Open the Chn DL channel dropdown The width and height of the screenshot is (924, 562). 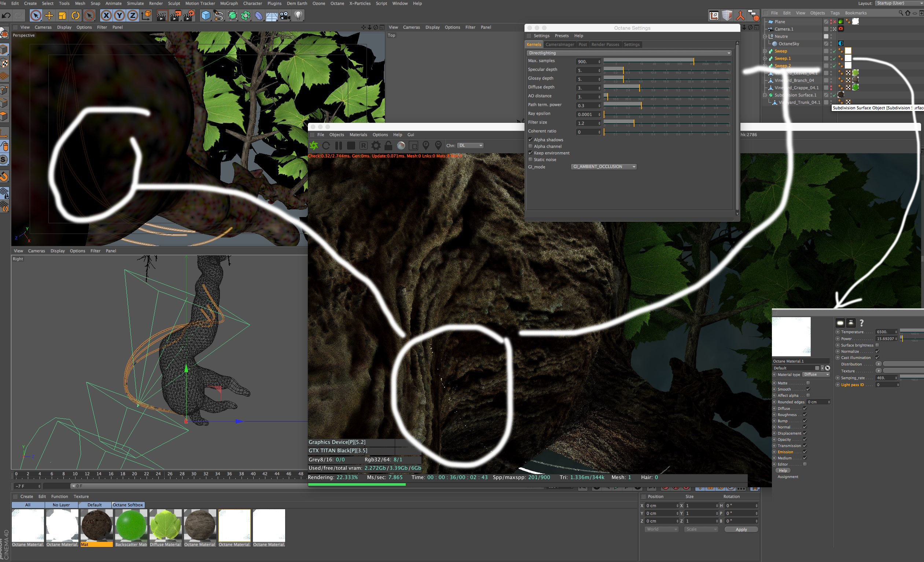point(470,146)
